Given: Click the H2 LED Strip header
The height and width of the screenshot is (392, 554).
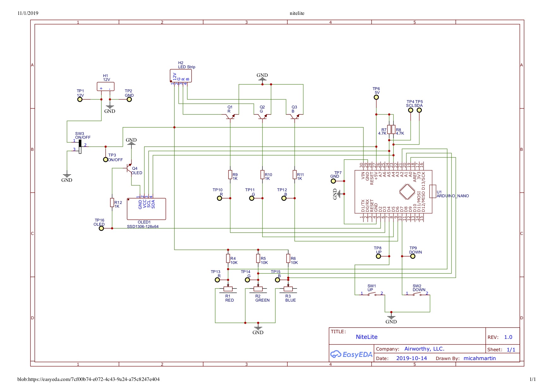Looking at the screenshot, I should point(181,76).
